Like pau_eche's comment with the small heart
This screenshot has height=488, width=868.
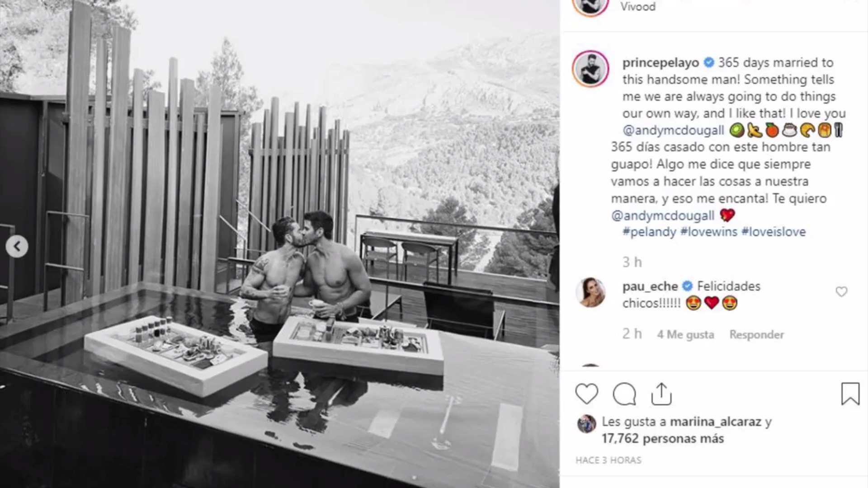click(x=841, y=292)
